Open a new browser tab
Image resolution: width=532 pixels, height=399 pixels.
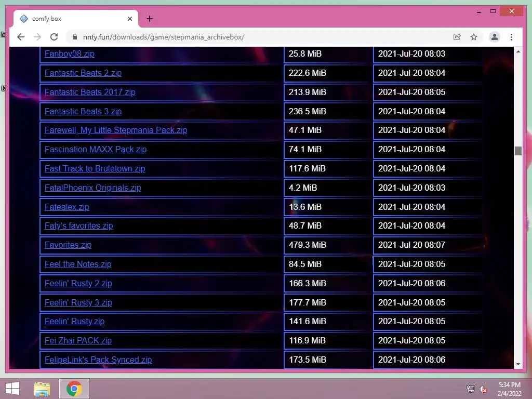click(x=150, y=19)
